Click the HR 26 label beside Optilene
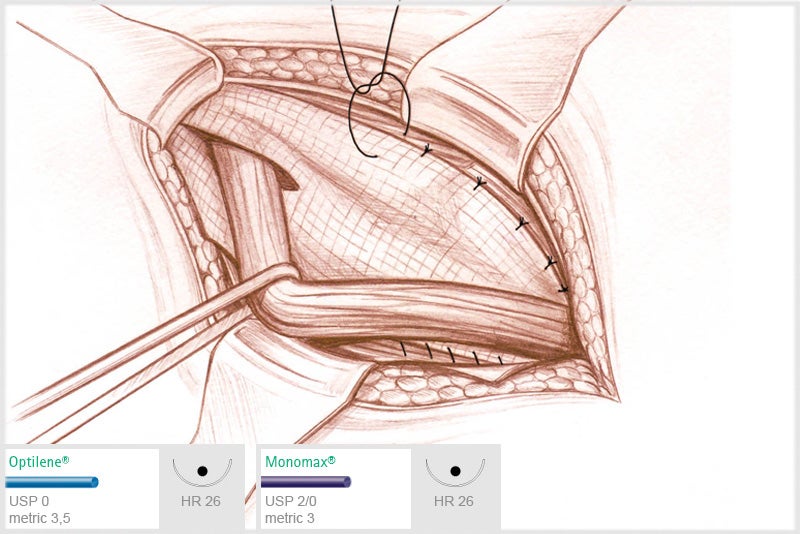 coord(201,501)
